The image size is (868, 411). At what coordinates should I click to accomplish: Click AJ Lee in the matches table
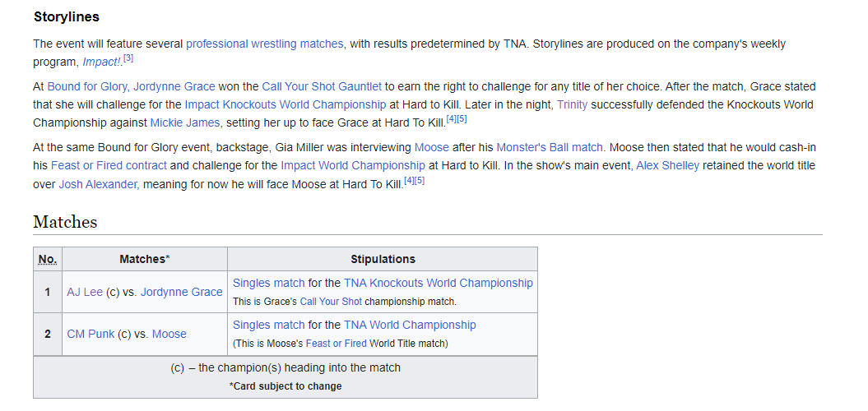[85, 292]
